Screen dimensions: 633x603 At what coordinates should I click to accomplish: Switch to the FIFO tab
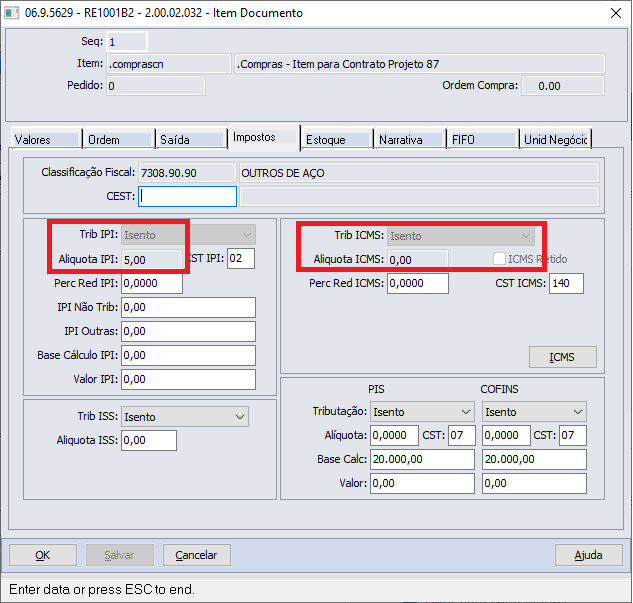483,140
